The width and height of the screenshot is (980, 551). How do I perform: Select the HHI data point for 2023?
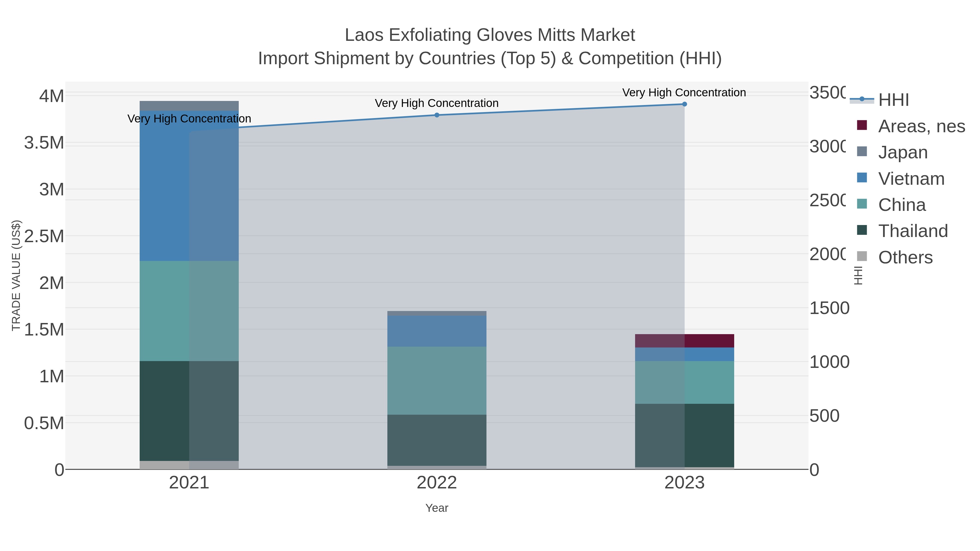(x=684, y=104)
